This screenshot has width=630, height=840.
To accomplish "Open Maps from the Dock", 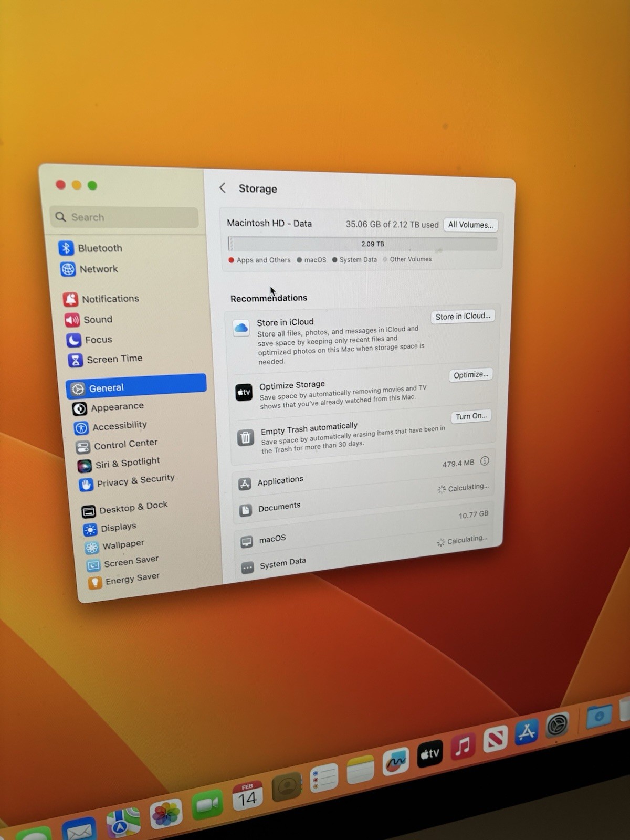I will pos(123,823).
